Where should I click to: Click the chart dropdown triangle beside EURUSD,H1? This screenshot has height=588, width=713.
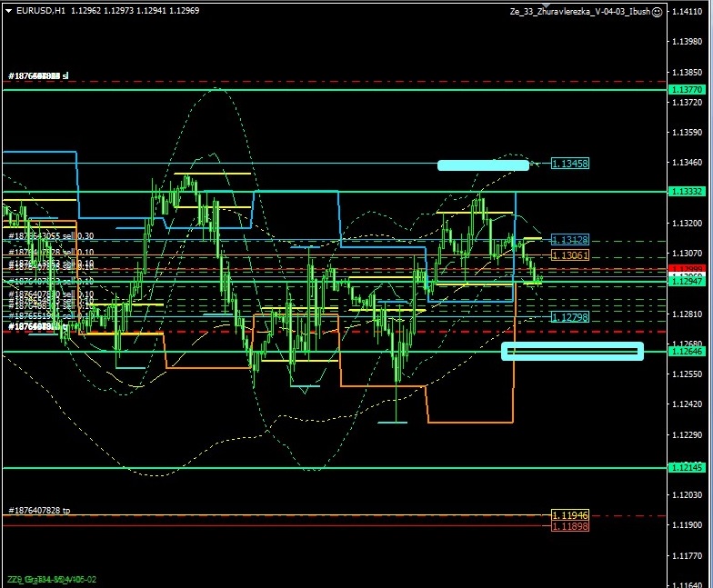[x=9, y=11]
